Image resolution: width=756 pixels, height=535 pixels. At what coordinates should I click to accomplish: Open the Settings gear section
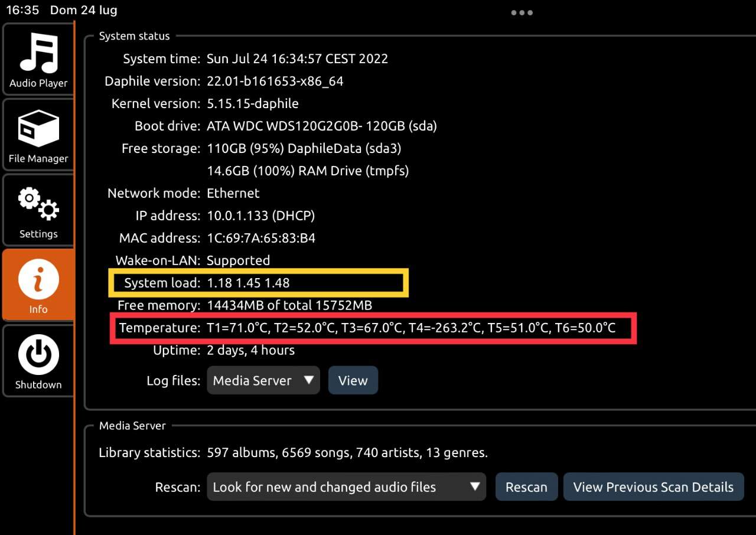(38, 210)
